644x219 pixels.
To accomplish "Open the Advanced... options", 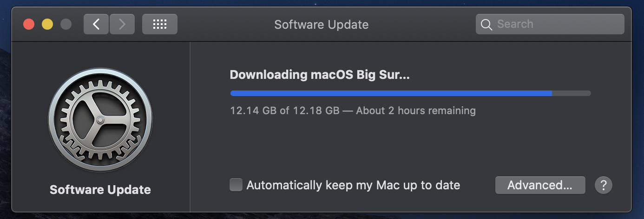I will pyautogui.click(x=540, y=185).
